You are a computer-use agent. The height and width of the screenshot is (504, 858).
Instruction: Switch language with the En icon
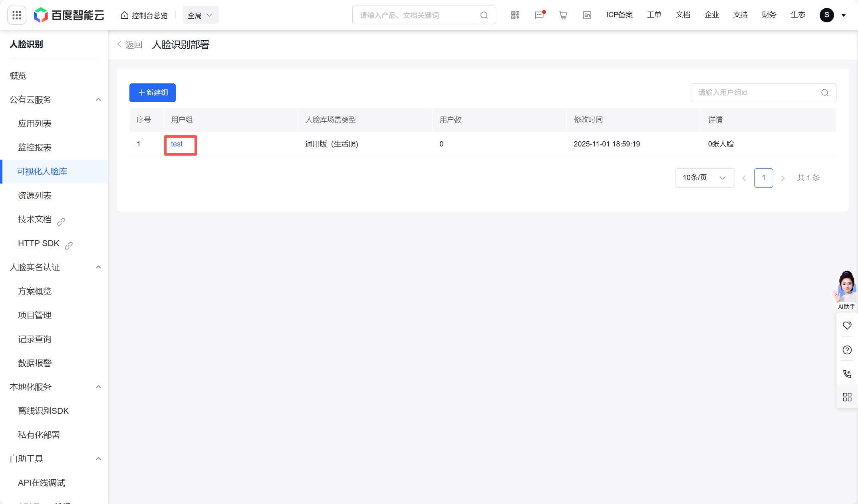pos(587,15)
